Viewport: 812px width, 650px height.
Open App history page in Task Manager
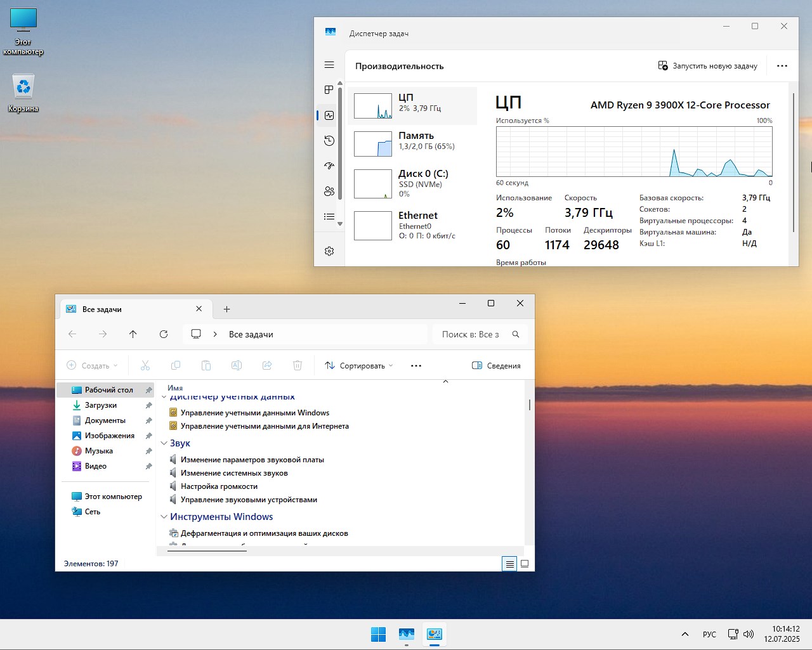click(x=329, y=141)
